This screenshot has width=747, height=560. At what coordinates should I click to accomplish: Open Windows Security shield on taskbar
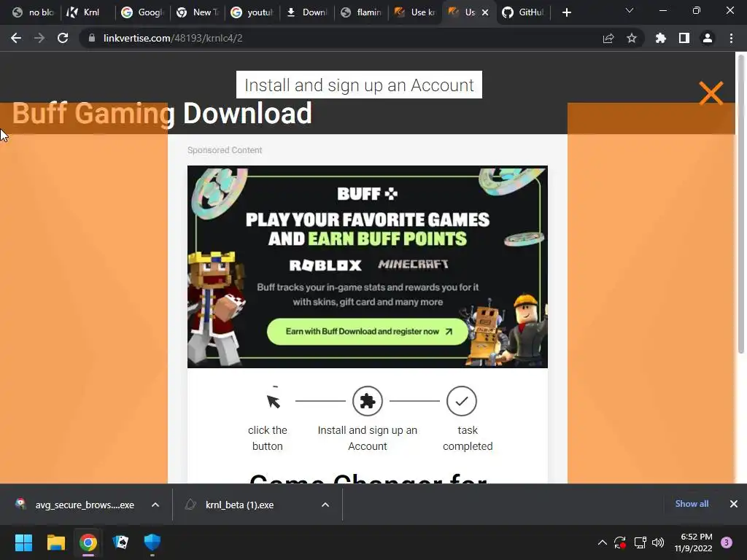(x=152, y=542)
